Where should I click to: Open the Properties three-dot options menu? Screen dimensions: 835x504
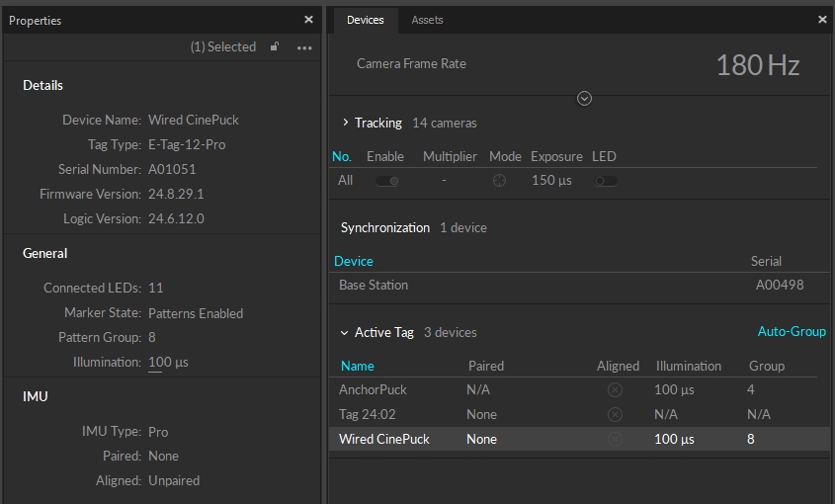coord(304,47)
